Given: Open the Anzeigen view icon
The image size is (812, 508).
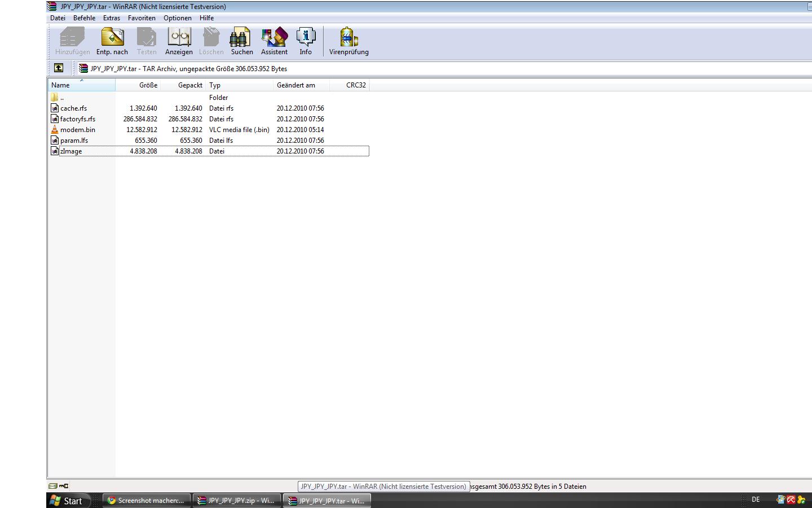Looking at the screenshot, I should tap(179, 41).
